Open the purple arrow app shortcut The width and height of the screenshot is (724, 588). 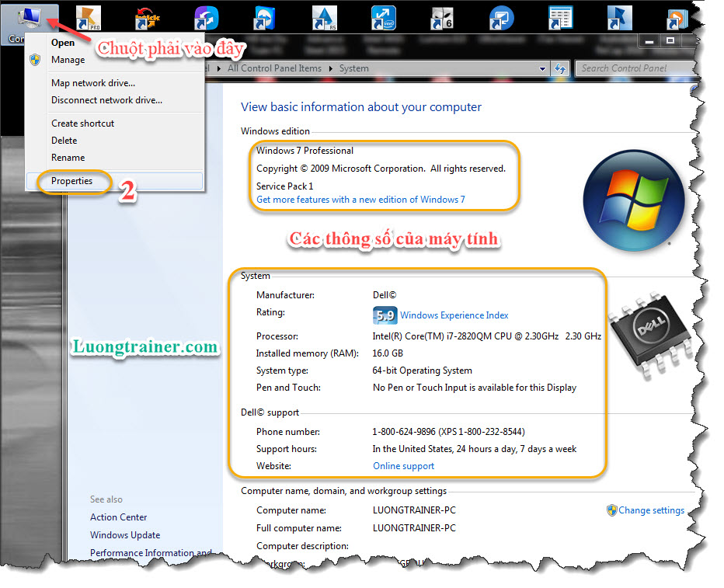coord(206,19)
